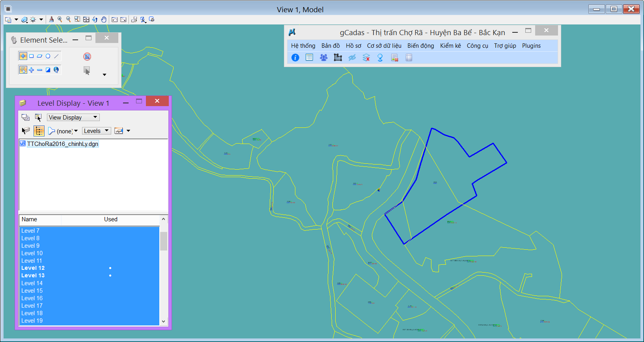Open the people group icon in gCadas
The height and width of the screenshot is (342, 644).
(x=323, y=58)
